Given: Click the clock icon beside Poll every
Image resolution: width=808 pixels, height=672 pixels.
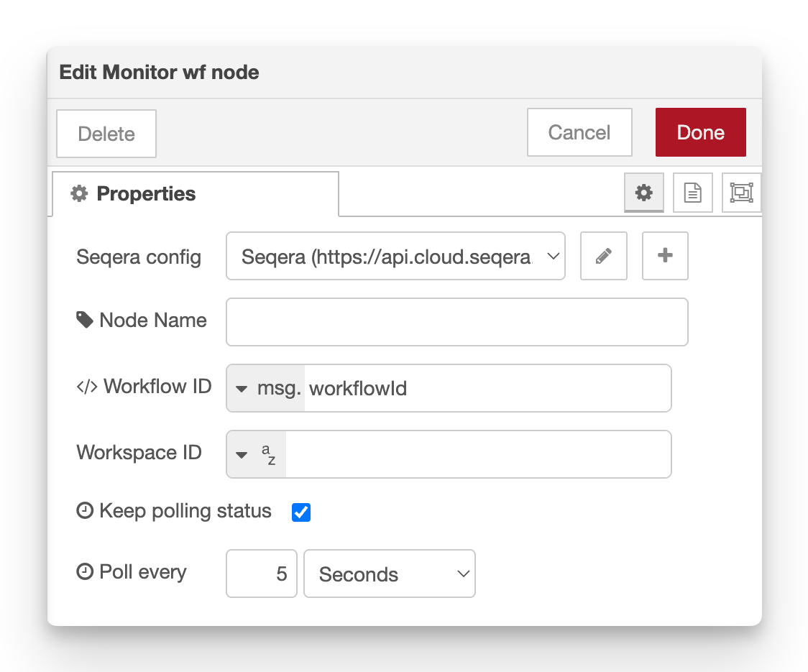Looking at the screenshot, I should coord(83,572).
